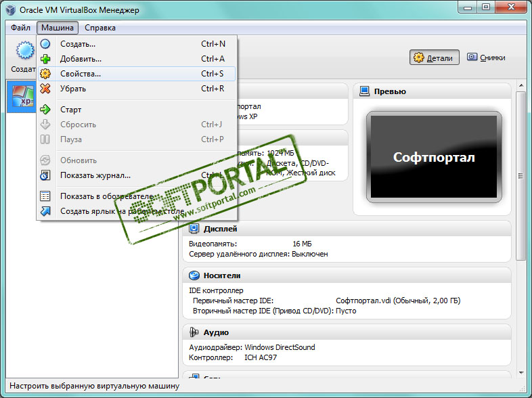Click the Носители section heading
The height and width of the screenshot is (398, 532).
click(x=222, y=276)
